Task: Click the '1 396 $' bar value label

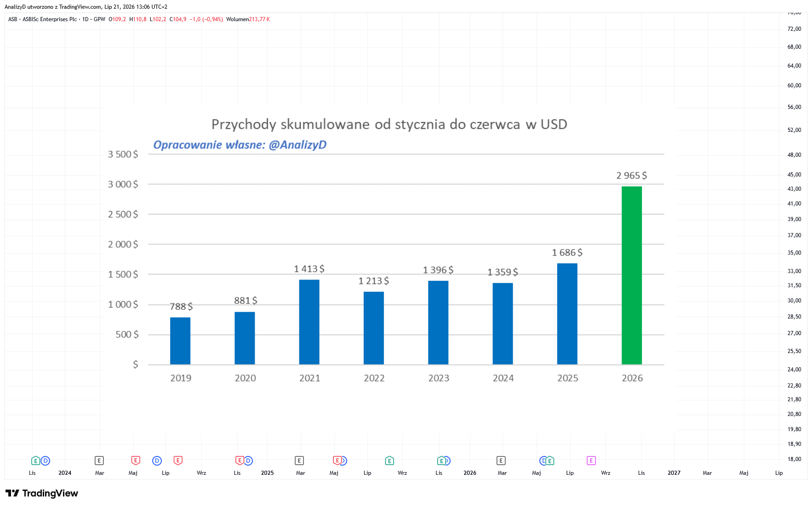Action: pyautogui.click(x=438, y=270)
